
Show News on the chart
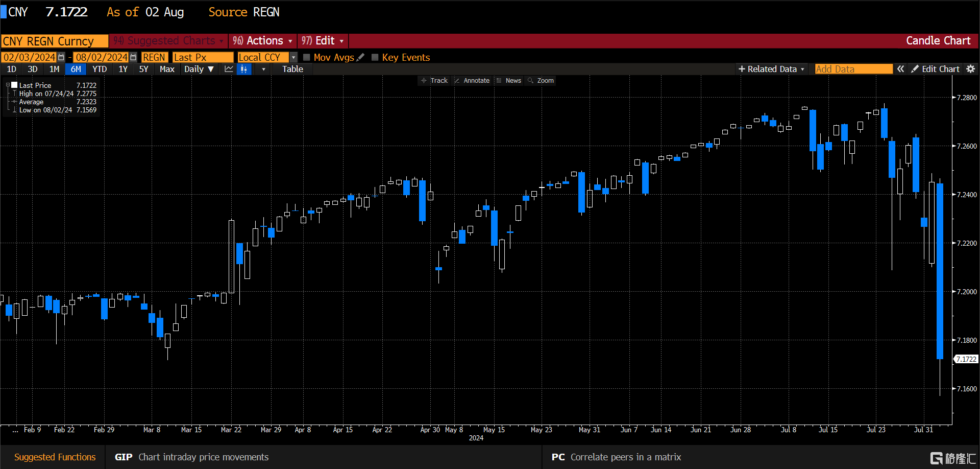(509, 81)
